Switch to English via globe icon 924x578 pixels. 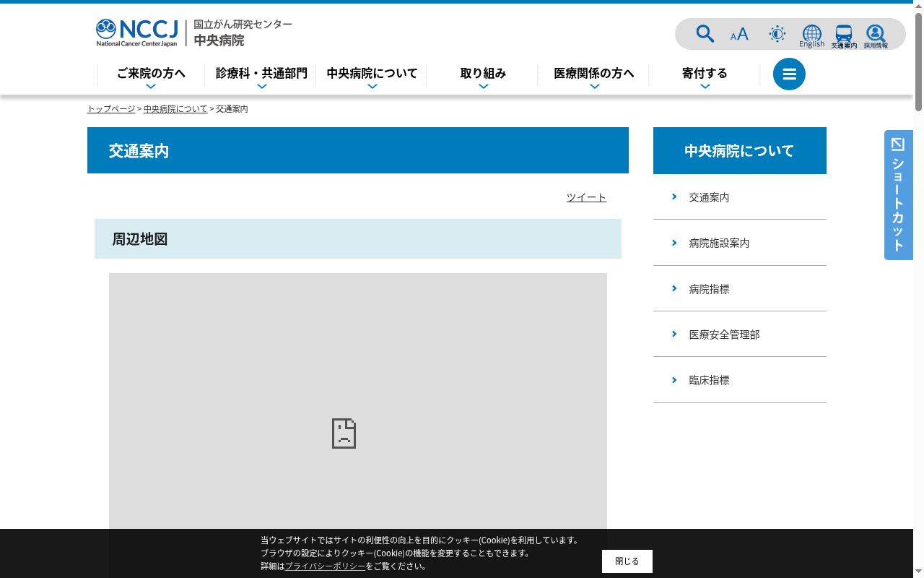click(812, 36)
